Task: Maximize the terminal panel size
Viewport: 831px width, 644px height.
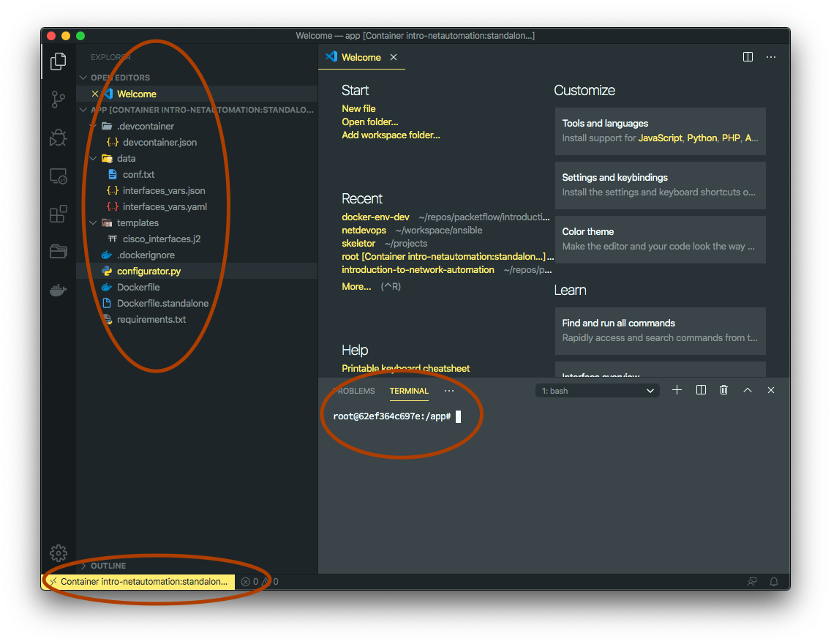Action: [748, 390]
